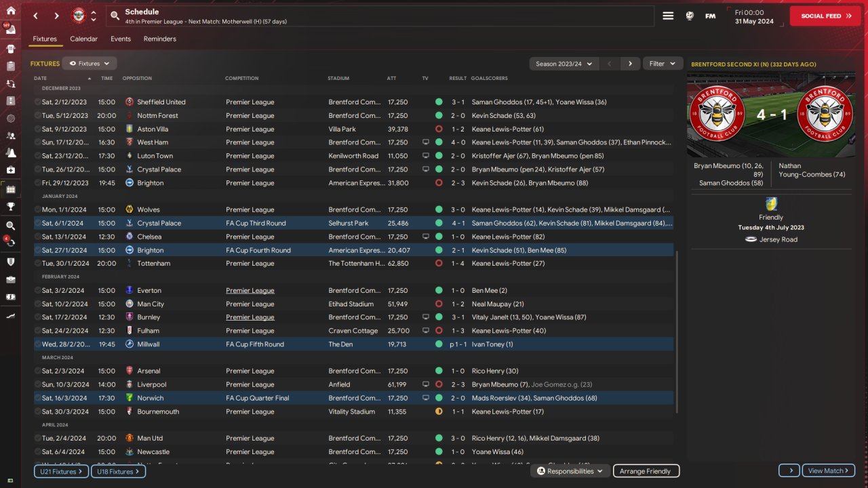This screenshot has width=868, height=488.
Task: Go to next season with right arrow
Action: click(630, 64)
